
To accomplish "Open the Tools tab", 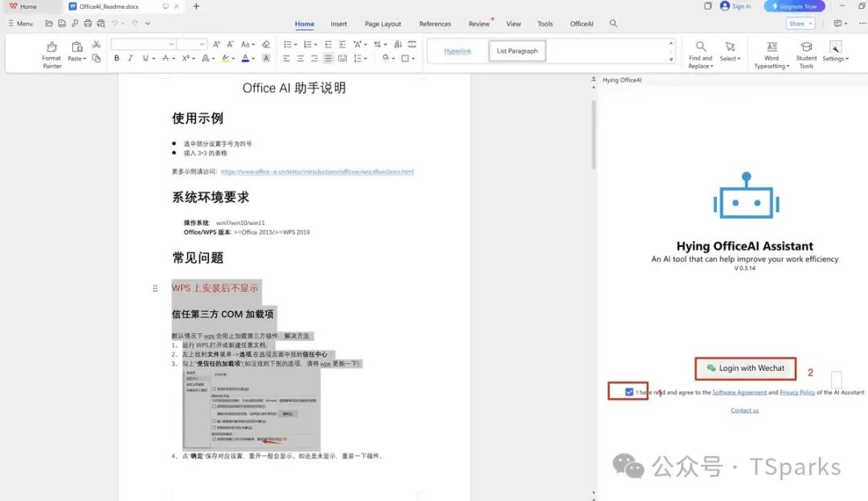I will [x=545, y=24].
